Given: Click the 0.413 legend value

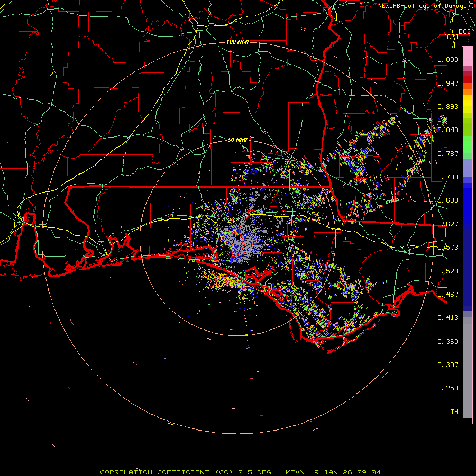Looking at the screenshot, I should [448, 318].
